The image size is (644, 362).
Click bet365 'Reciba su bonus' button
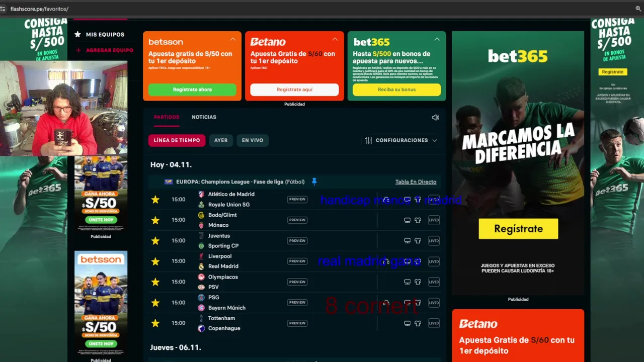396,89
